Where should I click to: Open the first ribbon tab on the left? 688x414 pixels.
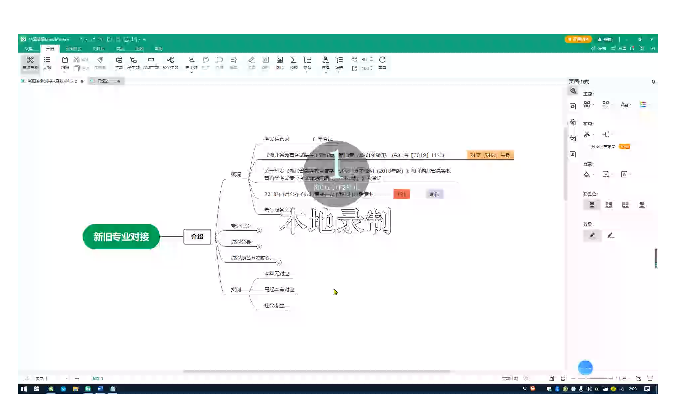tap(29, 47)
